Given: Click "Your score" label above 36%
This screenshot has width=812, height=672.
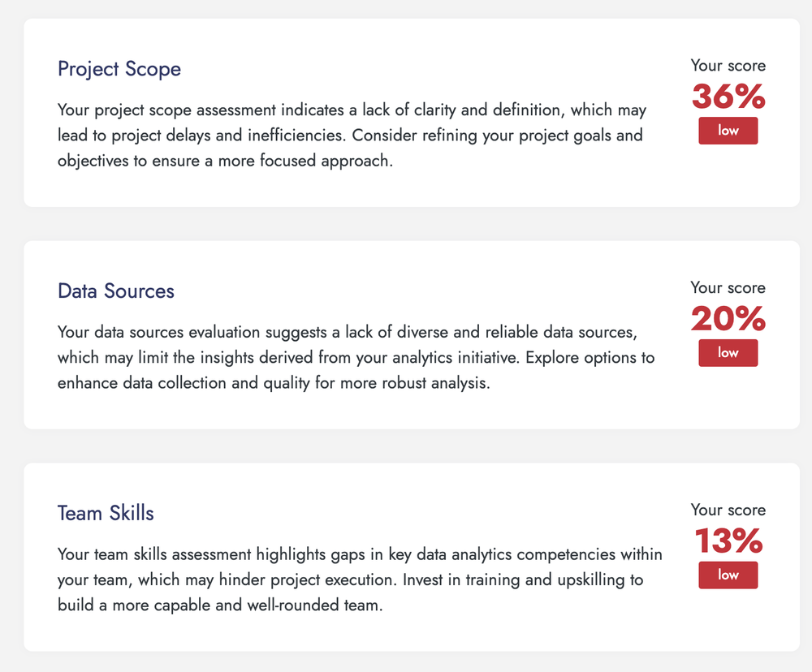Looking at the screenshot, I should coord(728,66).
